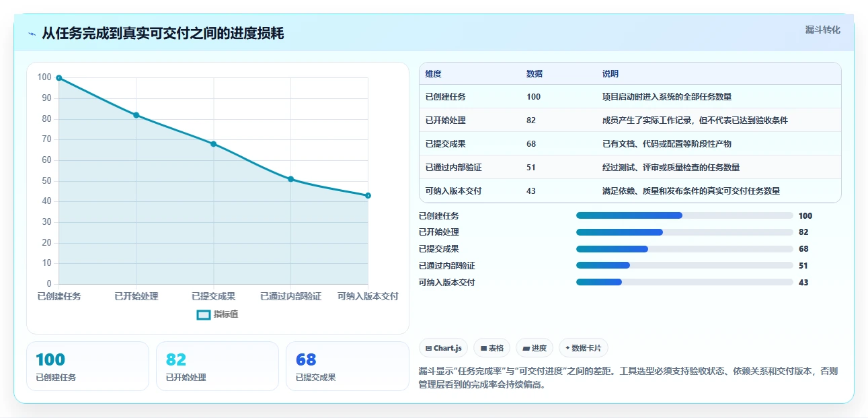868x418 pixels.
Task: Click the description 已有文档、代码或配置等阶段性产物
Action: 667,144
